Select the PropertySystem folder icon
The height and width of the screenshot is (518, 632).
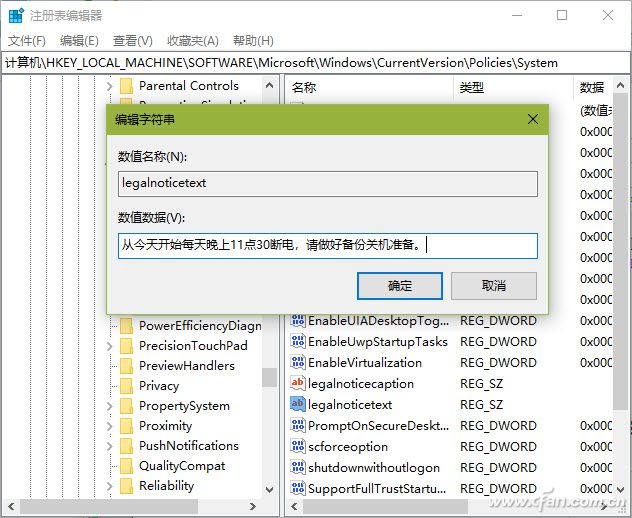(127, 406)
